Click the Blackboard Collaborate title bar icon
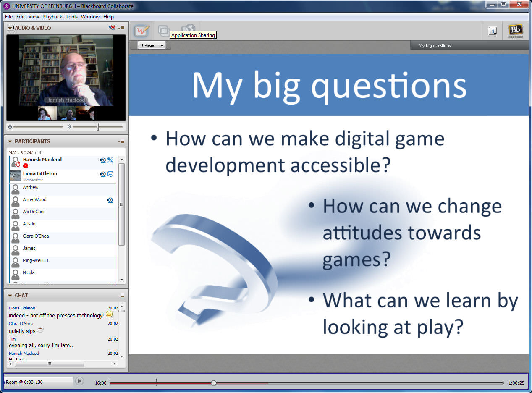Image resolution: width=532 pixels, height=393 pixels. click(x=6, y=5)
